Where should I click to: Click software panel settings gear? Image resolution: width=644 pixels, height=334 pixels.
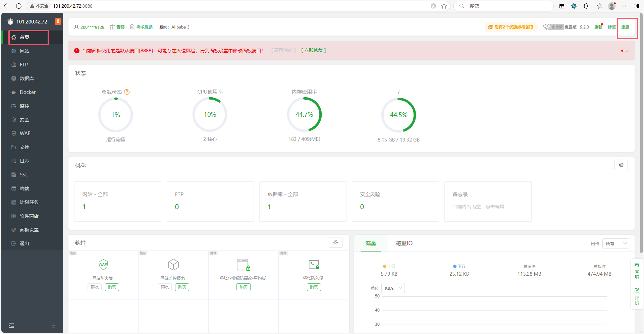(335, 242)
